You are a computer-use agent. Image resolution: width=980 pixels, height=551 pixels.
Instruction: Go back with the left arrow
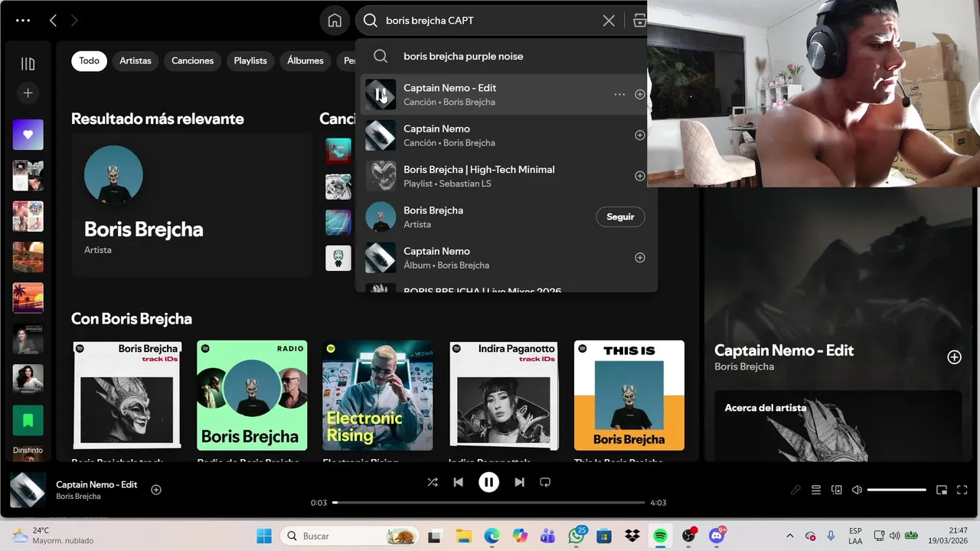[x=53, y=21]
